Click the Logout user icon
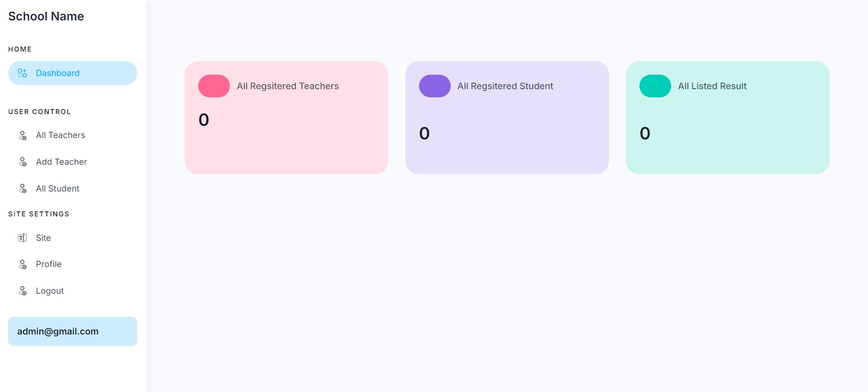 (x=23, y=291)
